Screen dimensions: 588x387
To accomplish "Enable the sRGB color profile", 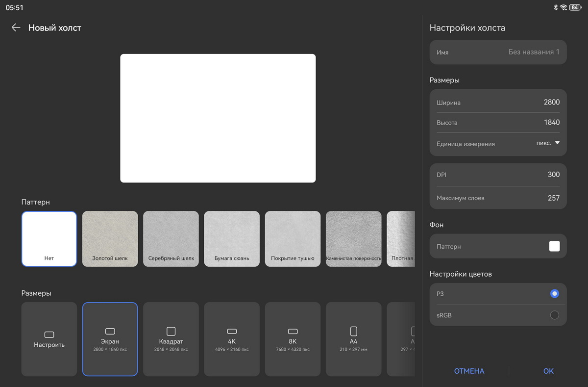I will [554, 315].
